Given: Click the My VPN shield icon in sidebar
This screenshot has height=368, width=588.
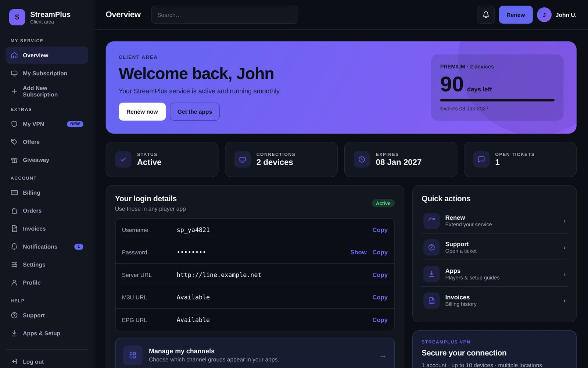Looking at the screenshot, I should point(14,124).
